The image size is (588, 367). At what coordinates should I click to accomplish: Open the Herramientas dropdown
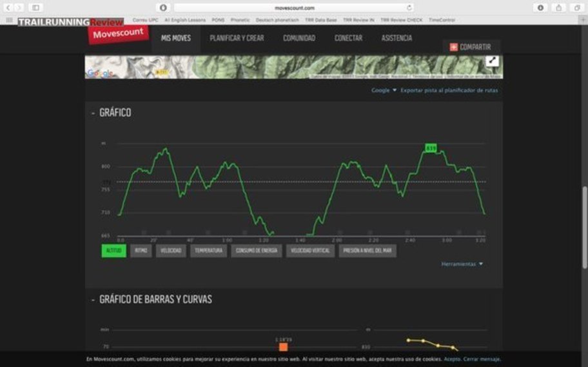click(462, 264)
